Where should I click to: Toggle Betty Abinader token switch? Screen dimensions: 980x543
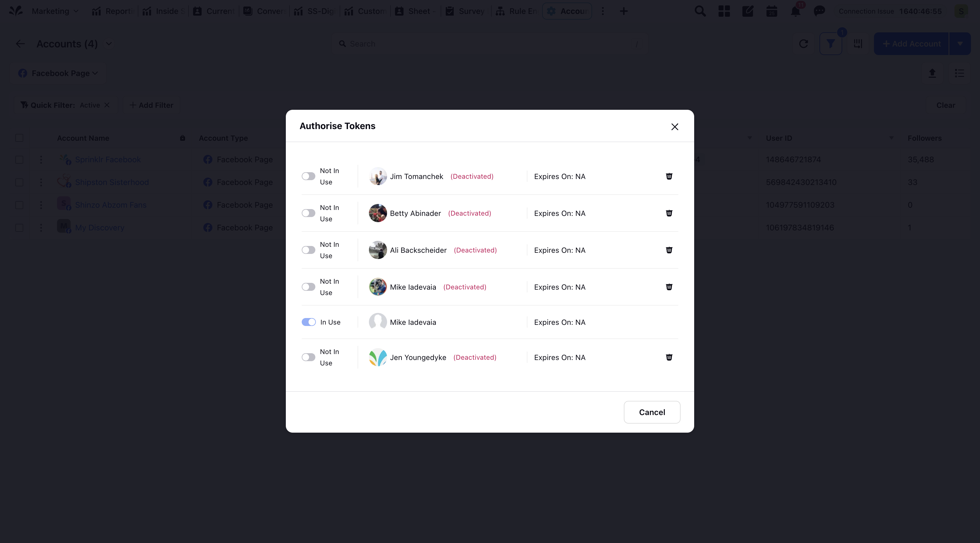point(309,213)
